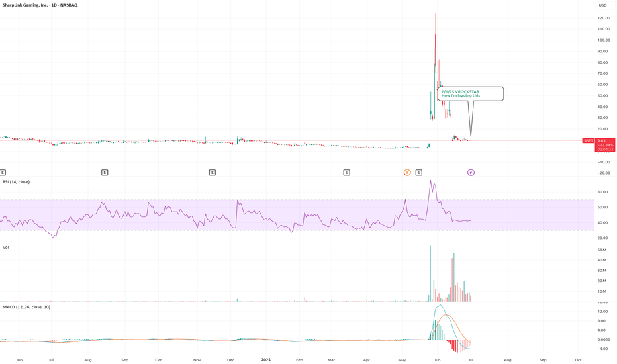Viewport: 617px width, 364px height.
Task: Click the 12.00 MACD axis label
Action: (602, 311)
